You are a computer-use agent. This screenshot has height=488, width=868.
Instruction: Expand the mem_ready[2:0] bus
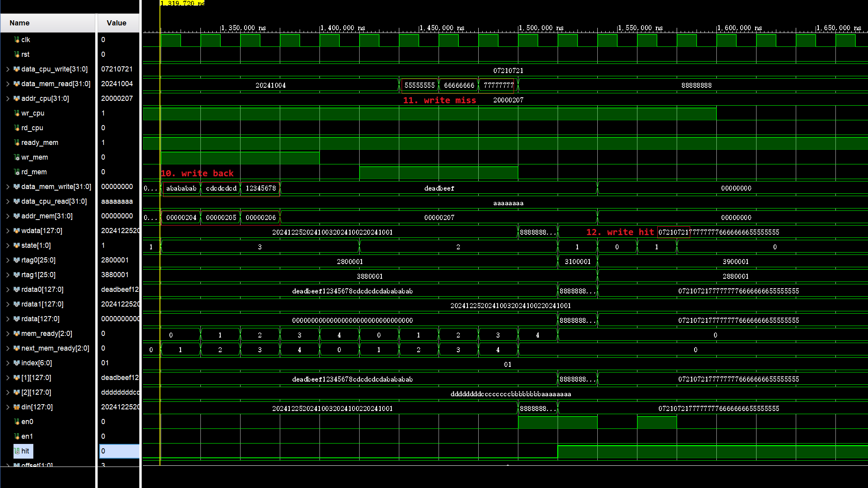tap(8, 334)
